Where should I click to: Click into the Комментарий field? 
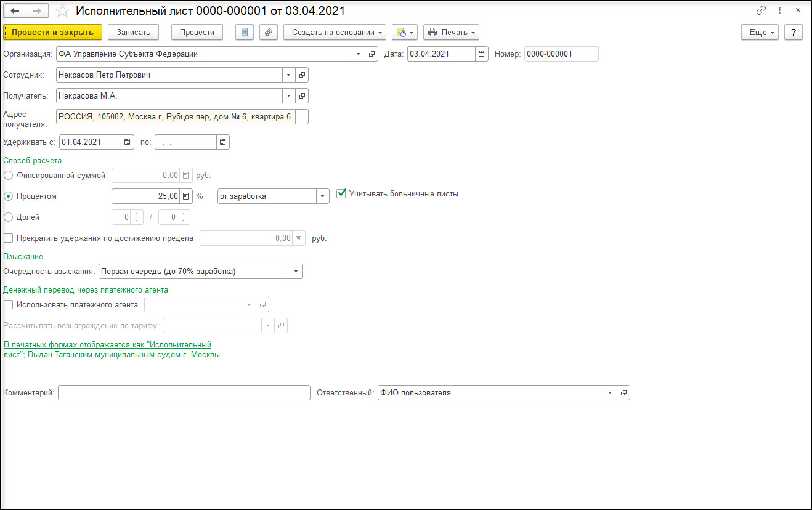(184, 392)
